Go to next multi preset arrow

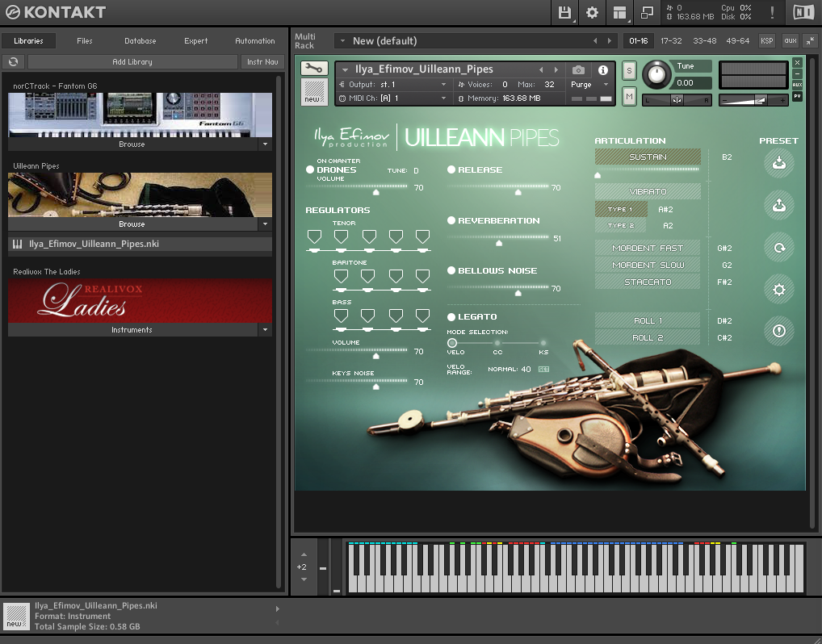point(609,41)
